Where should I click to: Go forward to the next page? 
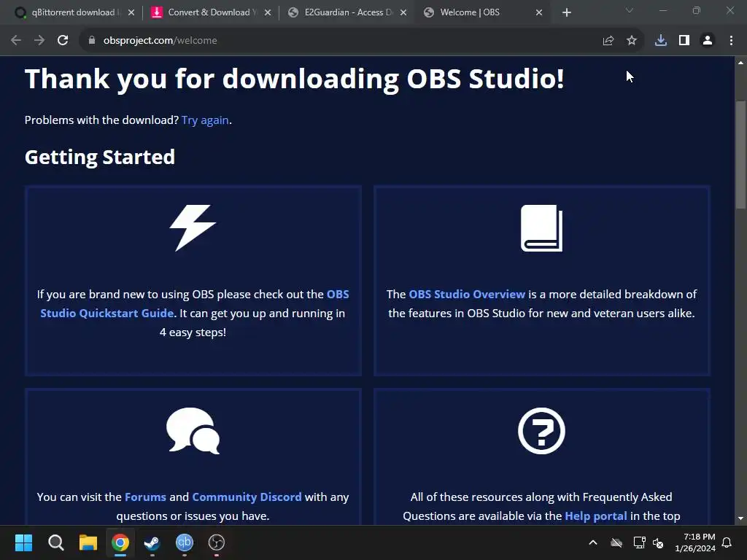(x=39, y=41)
